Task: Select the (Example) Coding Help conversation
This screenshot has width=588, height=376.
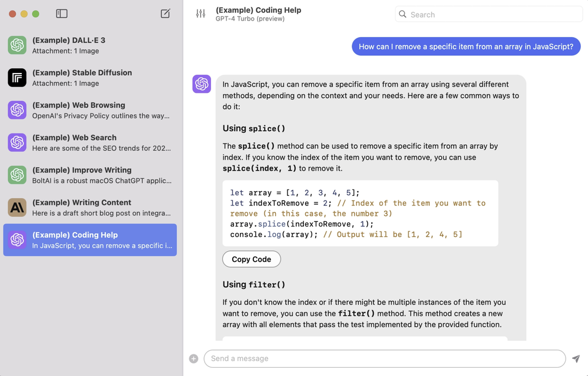Action: (x=90, y=240)
